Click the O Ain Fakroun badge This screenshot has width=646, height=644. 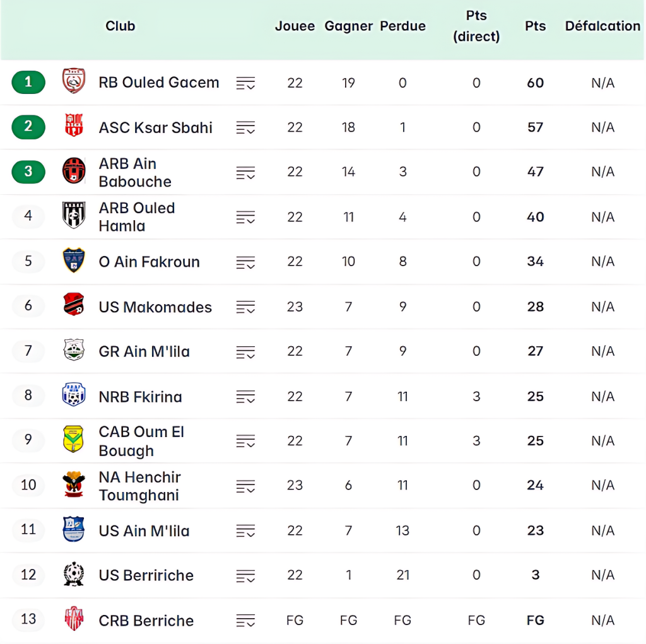[x=74, y=261]
